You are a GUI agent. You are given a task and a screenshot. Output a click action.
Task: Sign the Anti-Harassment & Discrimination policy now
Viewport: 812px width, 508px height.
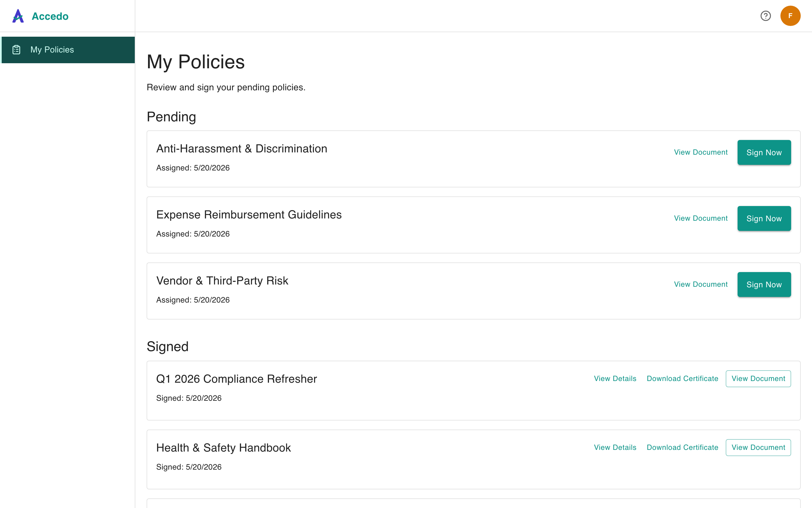pyautogui.click(x=764, y=152)
